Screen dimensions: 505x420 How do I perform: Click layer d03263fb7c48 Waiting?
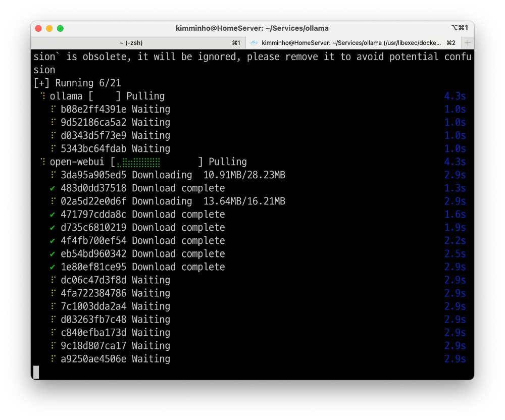click(x=115, y=320)
